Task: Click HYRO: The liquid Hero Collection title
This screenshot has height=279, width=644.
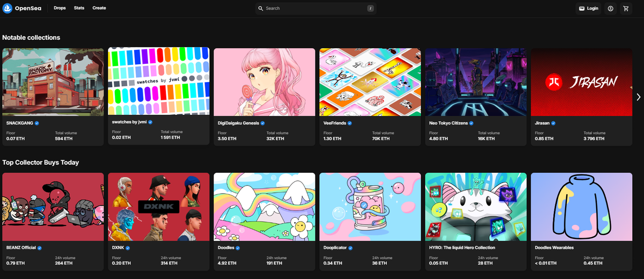Action: click(462, 247)
